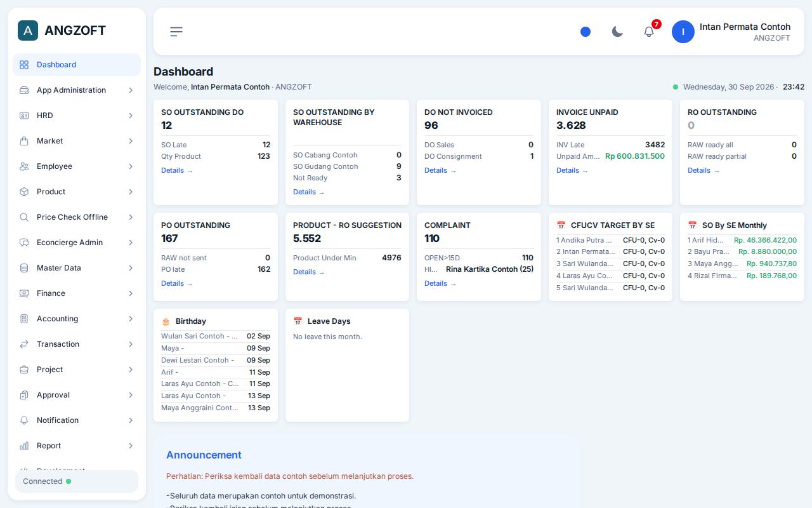Open Details link in Complaint card

(x=440, y=283)
